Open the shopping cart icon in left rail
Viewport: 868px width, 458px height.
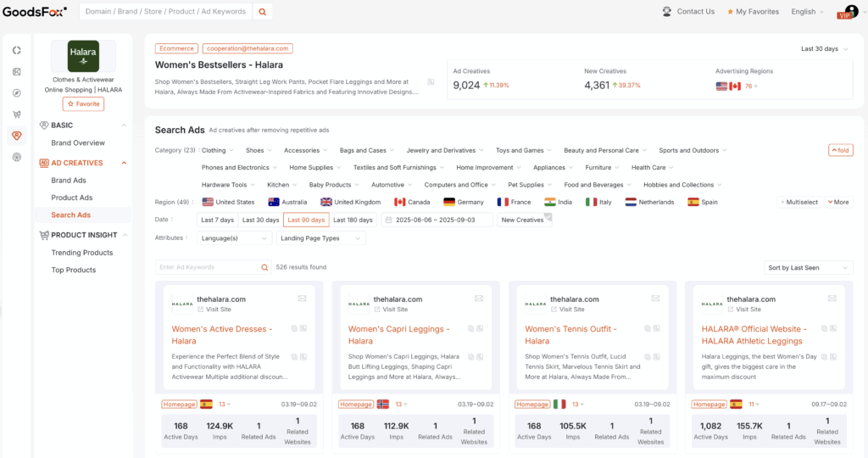tap(17, 114)
